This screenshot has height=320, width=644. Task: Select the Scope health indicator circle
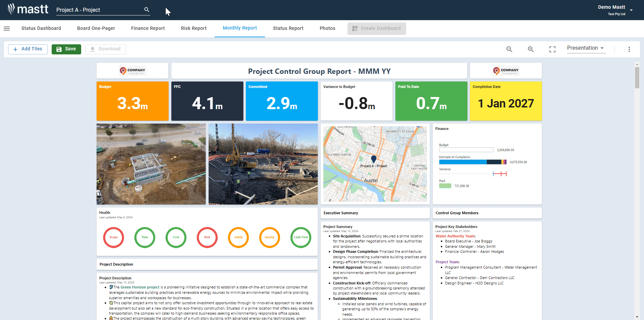click(113, 237)
